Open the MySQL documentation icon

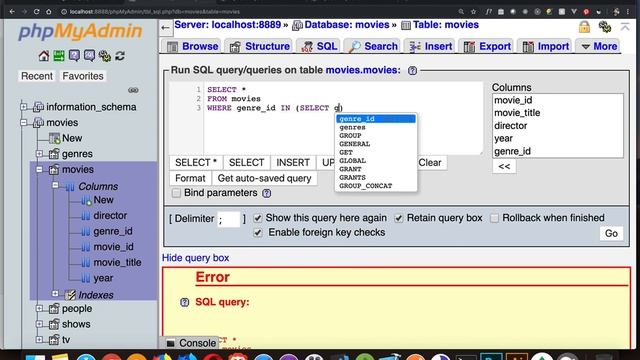pos(89,56)
